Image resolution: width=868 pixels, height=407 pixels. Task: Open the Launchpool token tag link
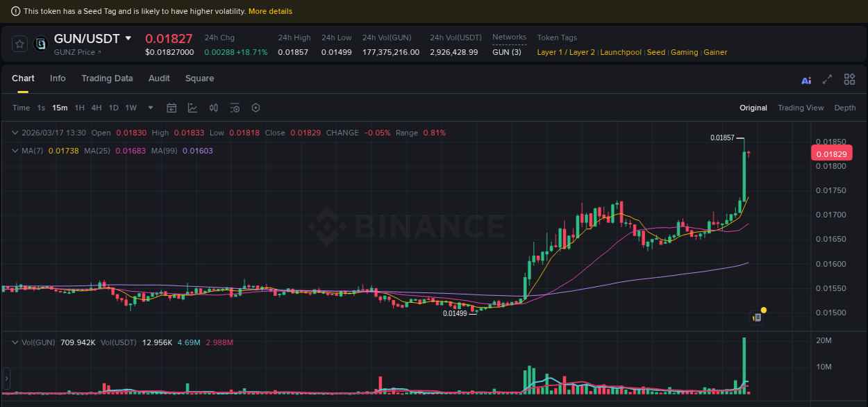click(x=621, y=52)
